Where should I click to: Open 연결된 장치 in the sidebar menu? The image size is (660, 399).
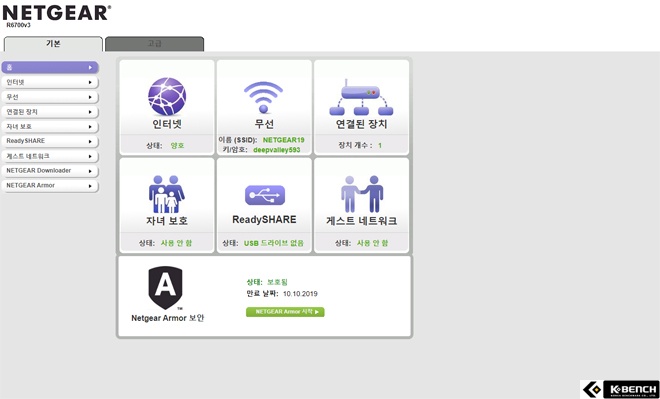pyautogui.click(x=50, y=112)
